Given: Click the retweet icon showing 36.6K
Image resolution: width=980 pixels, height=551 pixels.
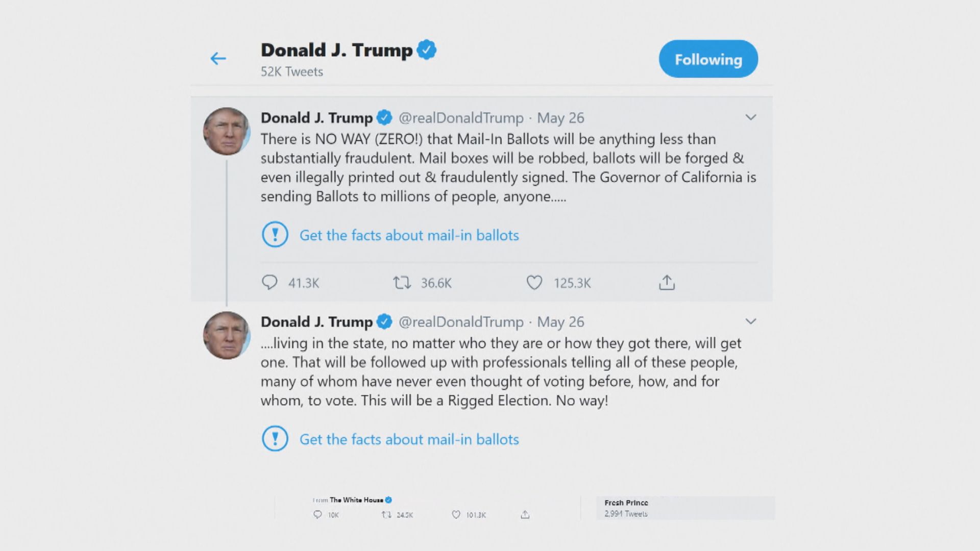Looking at the screenshot, I should 403,282.
